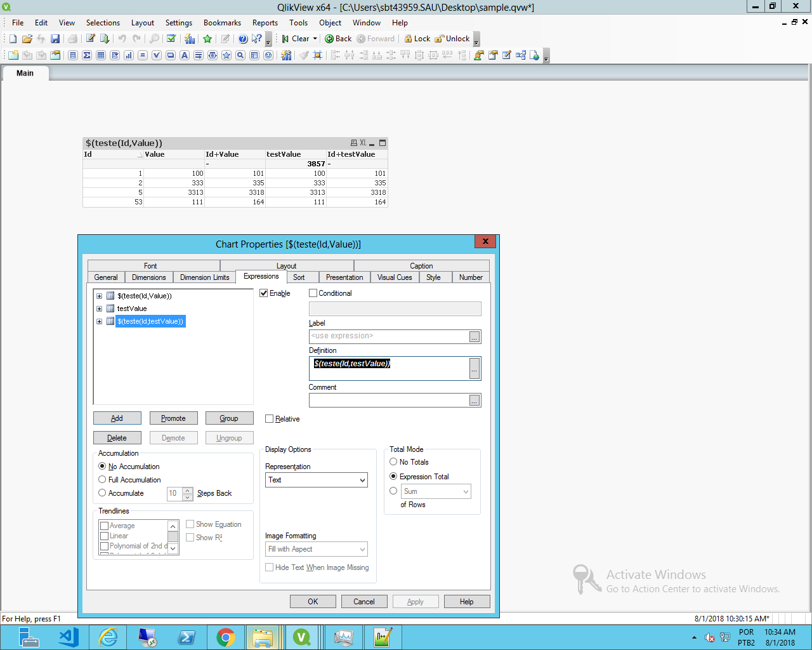
Task: Select the Accumulate radio button
Action: pos(102,493)
